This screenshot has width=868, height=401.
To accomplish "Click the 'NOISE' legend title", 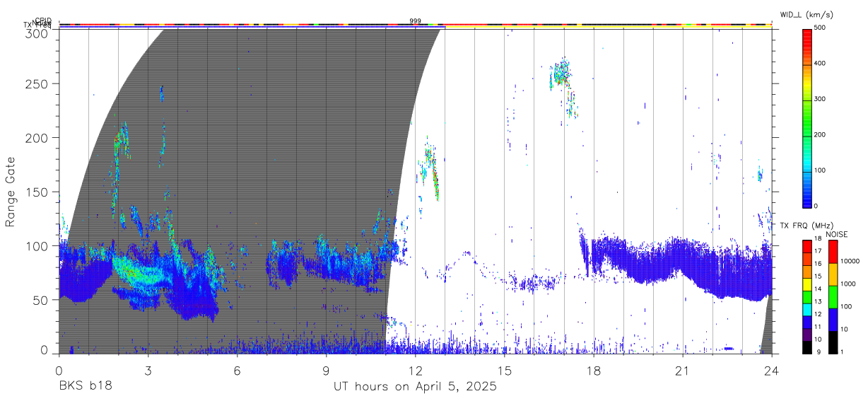I will [837, 234].
